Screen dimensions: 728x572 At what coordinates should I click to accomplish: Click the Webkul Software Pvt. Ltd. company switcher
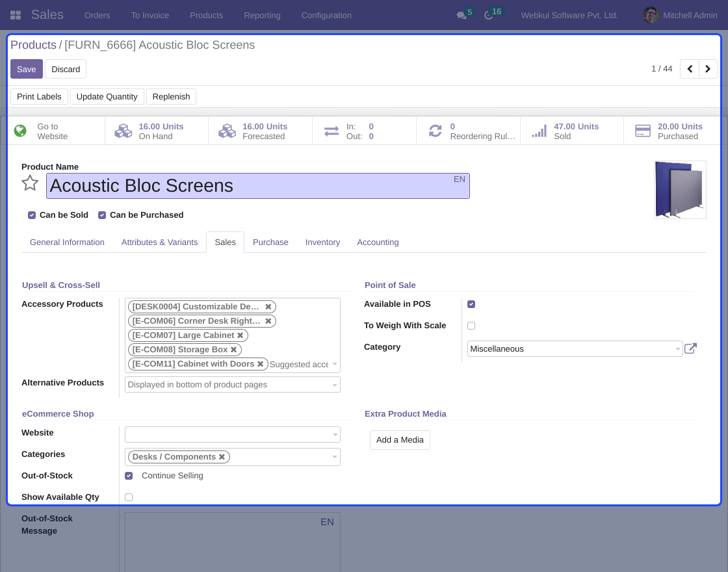click(569, 16)
